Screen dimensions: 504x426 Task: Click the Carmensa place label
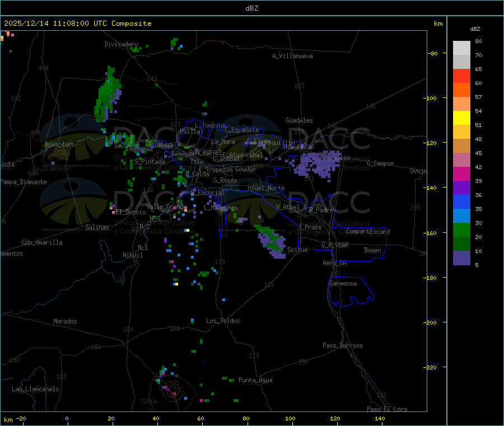343,283
